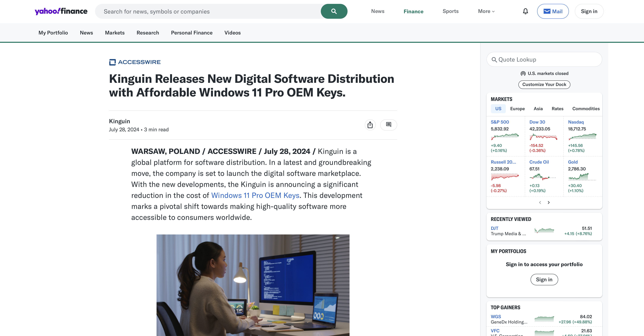This screenshot has height=336, width=644.
Task: Open the Nasdaq quote link
Action: (576, 122)
